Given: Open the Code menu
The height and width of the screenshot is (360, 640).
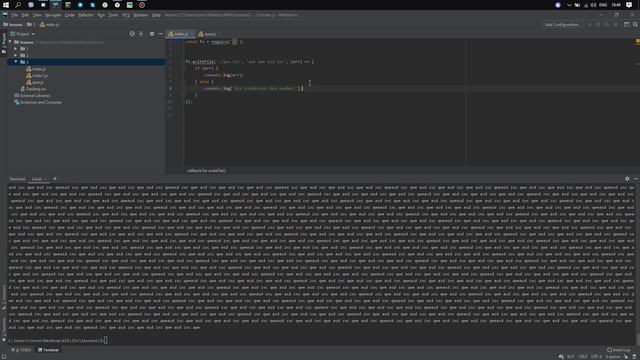Looking at the screenshot, I should tap(70, 15).
